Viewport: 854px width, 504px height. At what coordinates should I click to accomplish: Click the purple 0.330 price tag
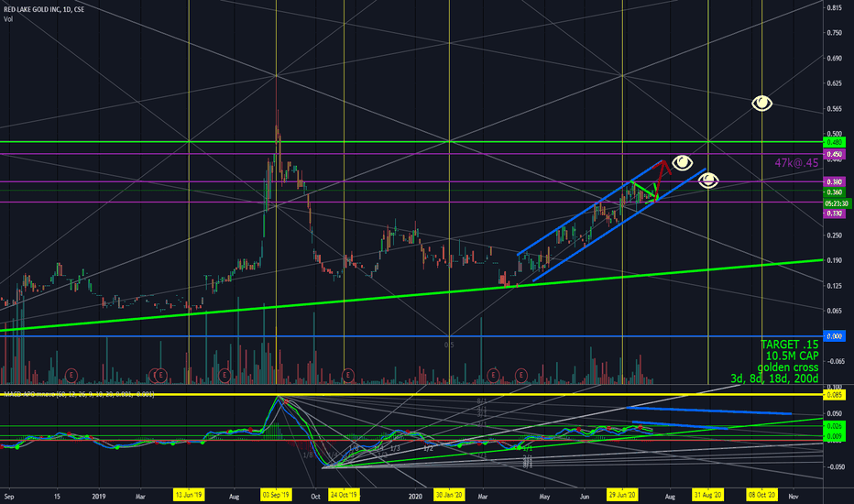point(835,214)
